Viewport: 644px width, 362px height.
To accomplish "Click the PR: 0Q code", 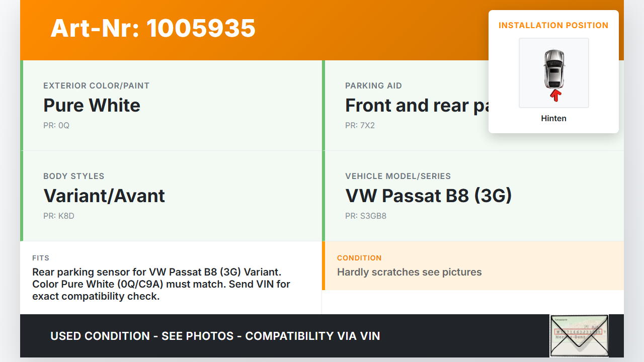I will (x=56, y=126).
